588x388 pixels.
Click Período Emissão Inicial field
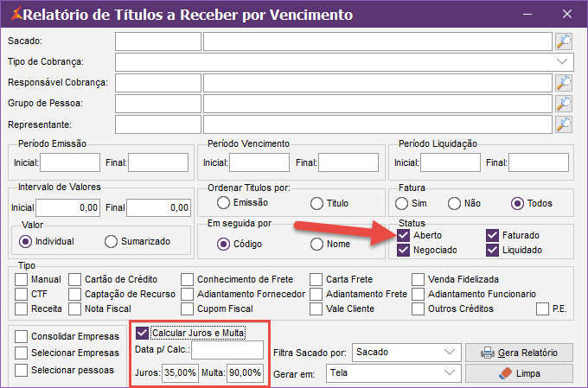(x=70, y=162)
